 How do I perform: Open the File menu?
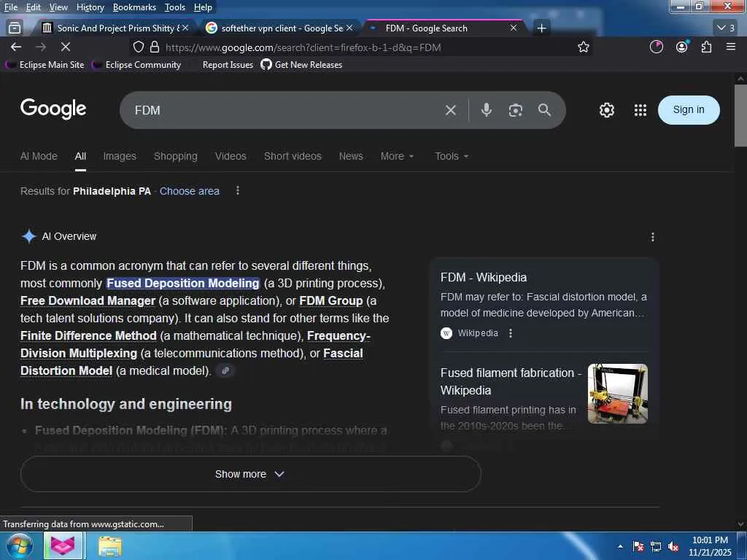pyautogui.click(x=10, y=7)
